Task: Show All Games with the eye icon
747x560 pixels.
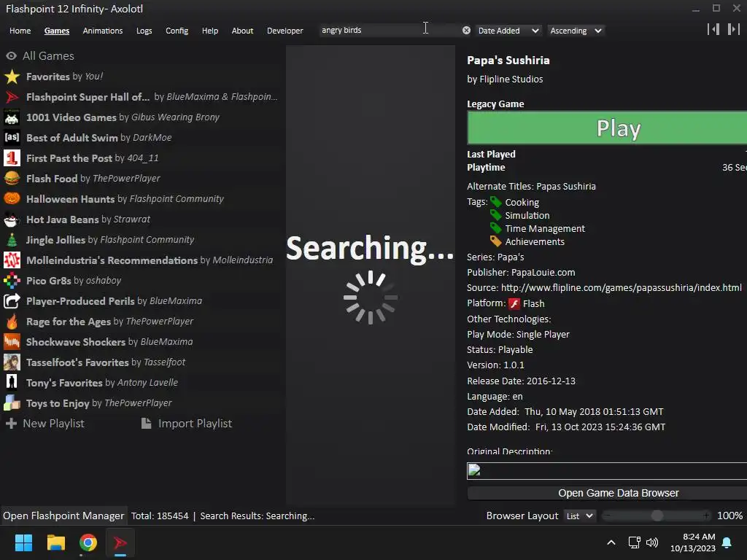Action: point(11,55)
